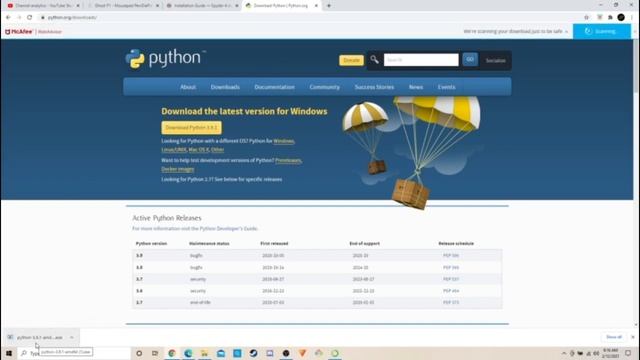Open the About menu
The image size is (640, 360).
(188, 87)
